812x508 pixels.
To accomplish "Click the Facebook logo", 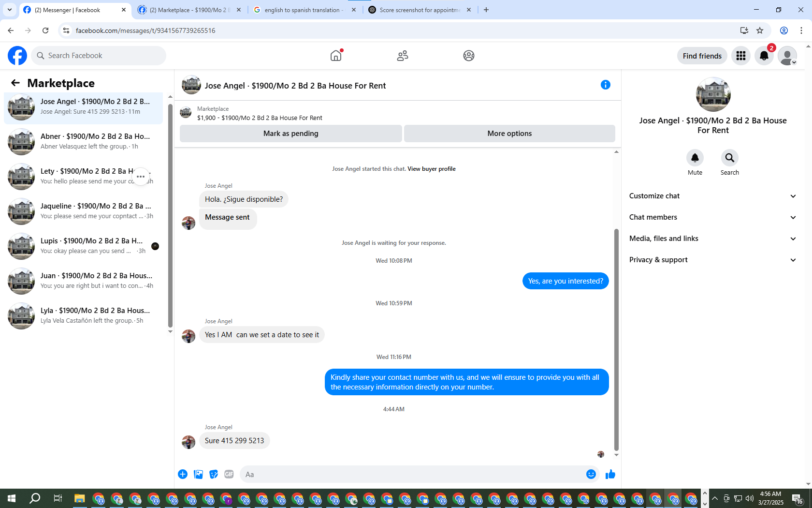I will (x=17, y=56).
